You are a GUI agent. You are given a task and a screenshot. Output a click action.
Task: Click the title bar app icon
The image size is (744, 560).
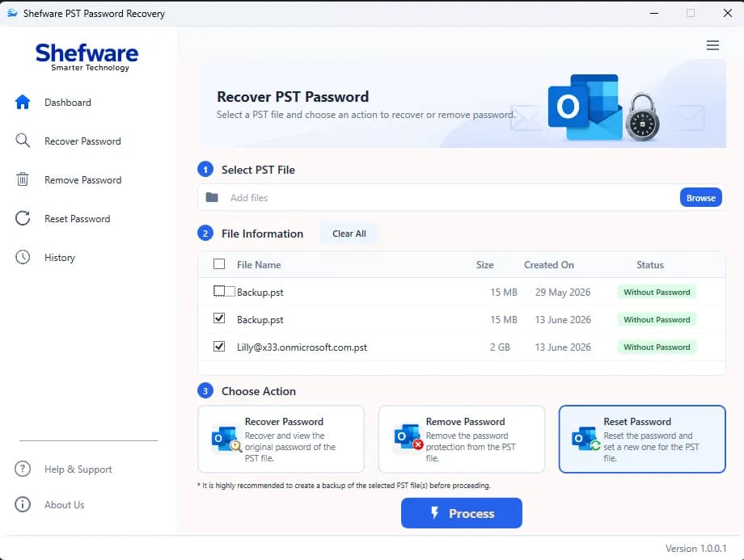pyautogui.click(x=12, y=13)
